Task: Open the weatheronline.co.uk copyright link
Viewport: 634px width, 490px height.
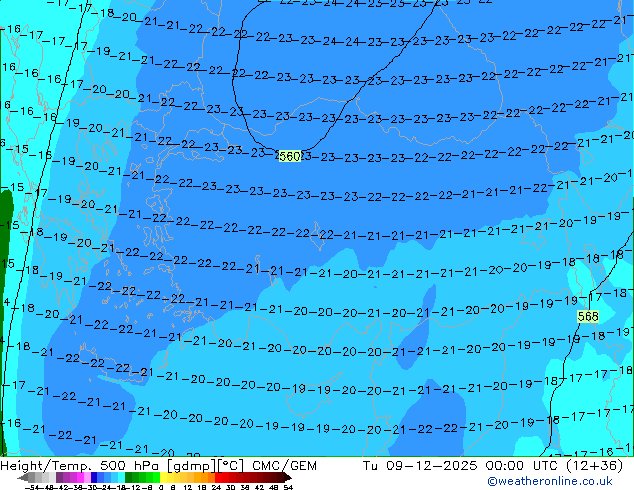Action: (549, 481)
